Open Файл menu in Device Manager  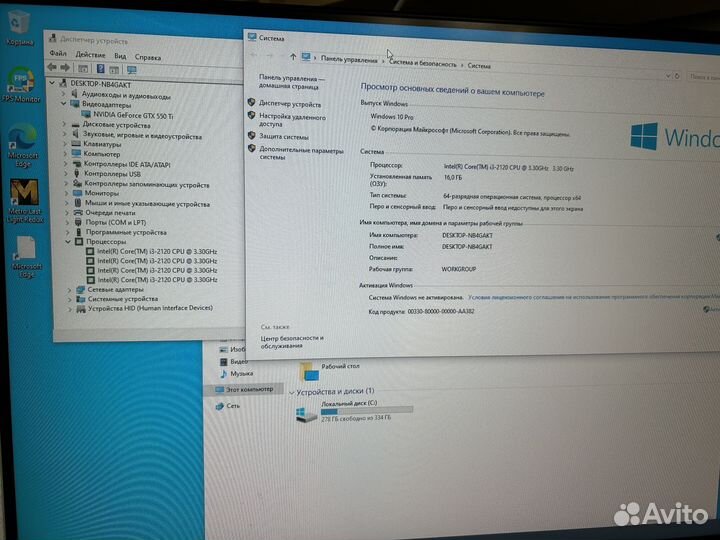click(58, 53)
